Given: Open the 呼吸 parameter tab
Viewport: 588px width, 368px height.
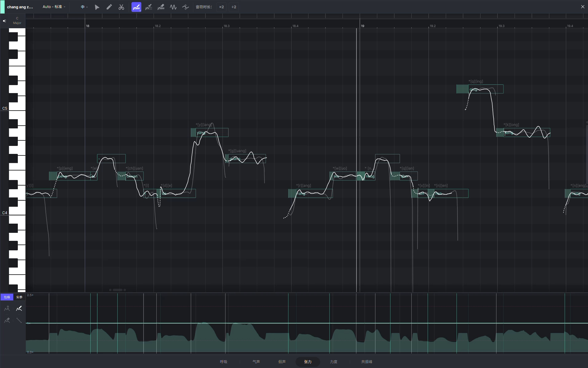Looking at the screenshot, I should coord(224,362).
